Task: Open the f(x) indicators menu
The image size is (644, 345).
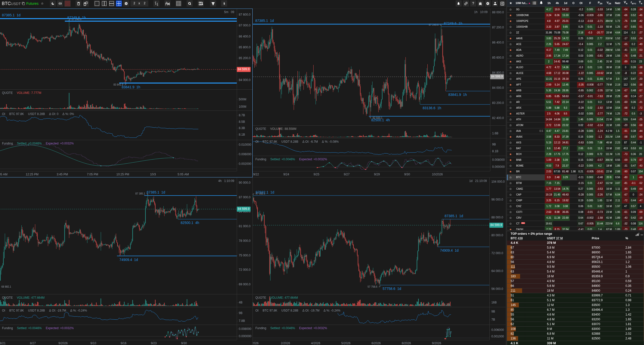Action: point(167,4)
